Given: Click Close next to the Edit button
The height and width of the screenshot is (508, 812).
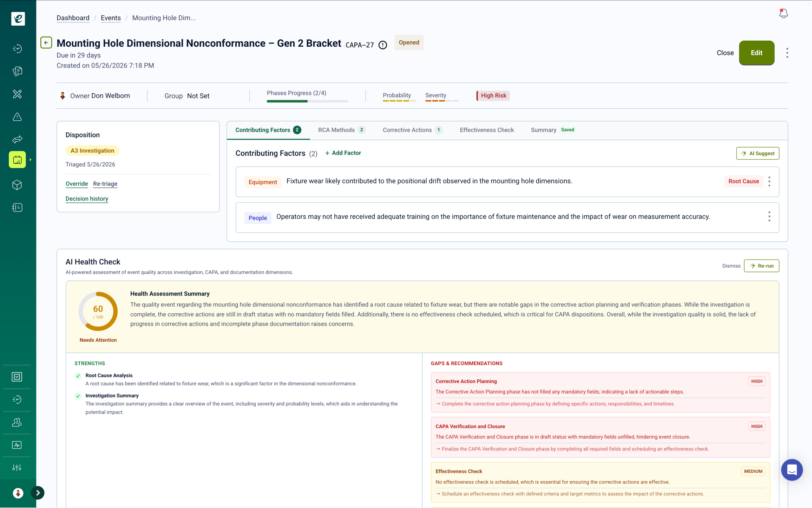Looking at the screenshot, I should [725, 53].
